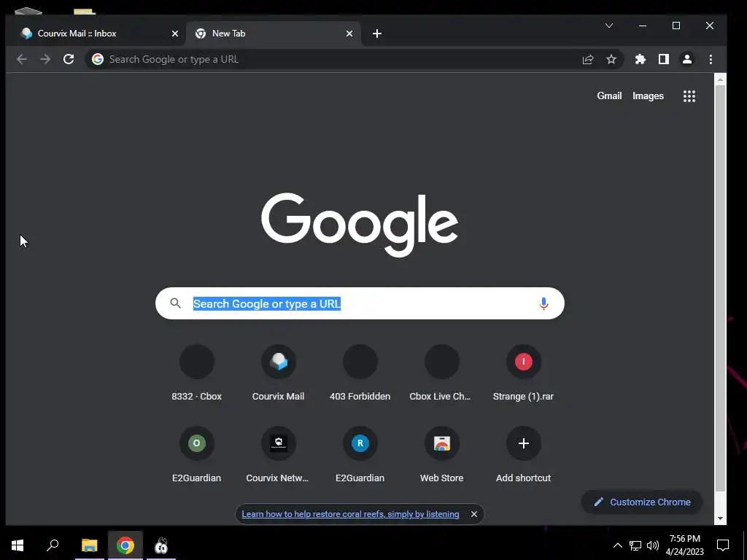Open the Web Store shortcut
Image resolution: width=747 pixels, height=560 pixels.
click(x=441, y=455)
